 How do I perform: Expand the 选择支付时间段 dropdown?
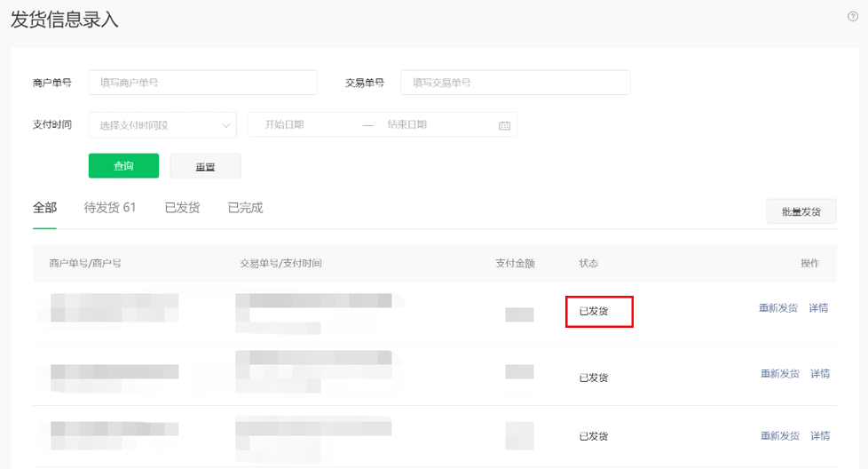pyautogui.click(x=162, y=125)
